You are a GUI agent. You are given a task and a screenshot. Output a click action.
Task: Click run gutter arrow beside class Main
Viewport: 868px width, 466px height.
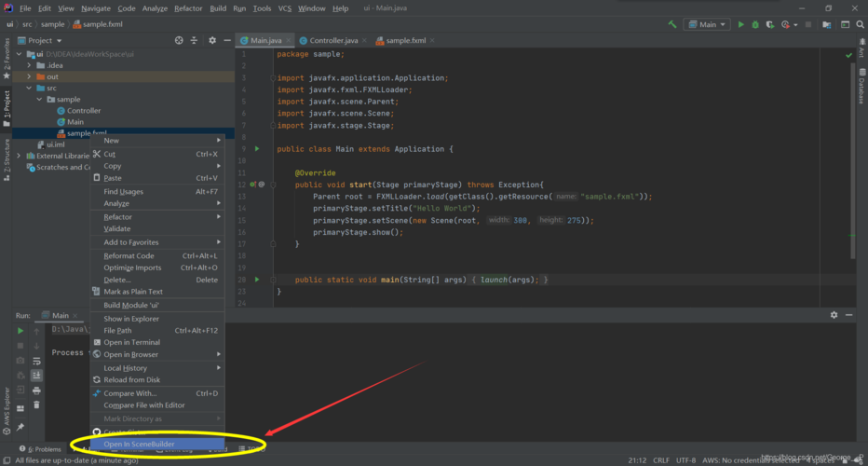[x=257, y=148]
